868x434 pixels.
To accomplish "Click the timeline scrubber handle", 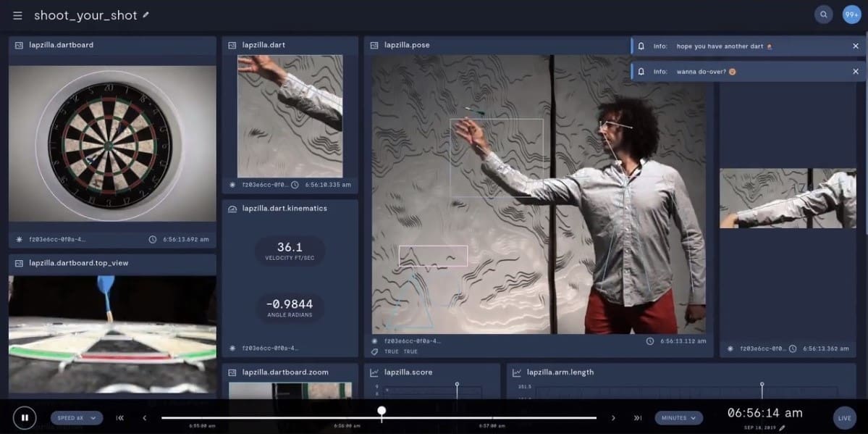I will tap(382, 411).
